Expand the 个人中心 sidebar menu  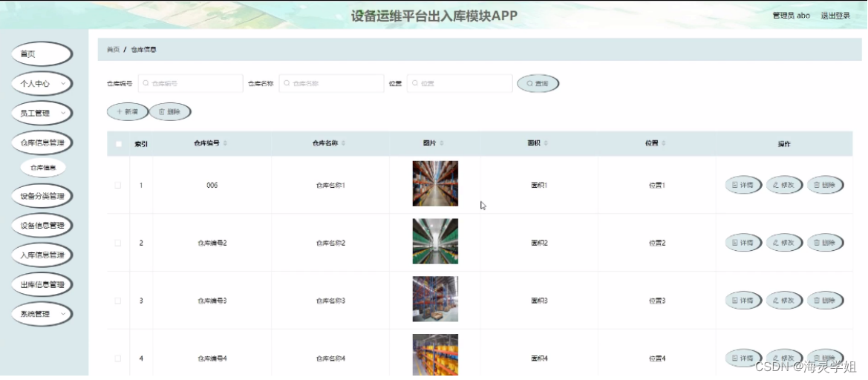(x=42, y=84)
